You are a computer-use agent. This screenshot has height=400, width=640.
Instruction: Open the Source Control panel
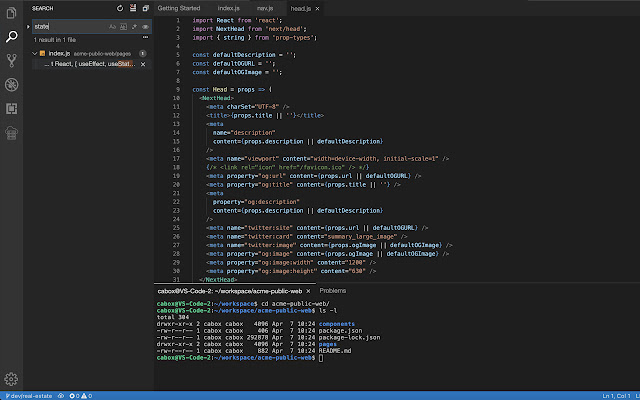coord(12,61)
